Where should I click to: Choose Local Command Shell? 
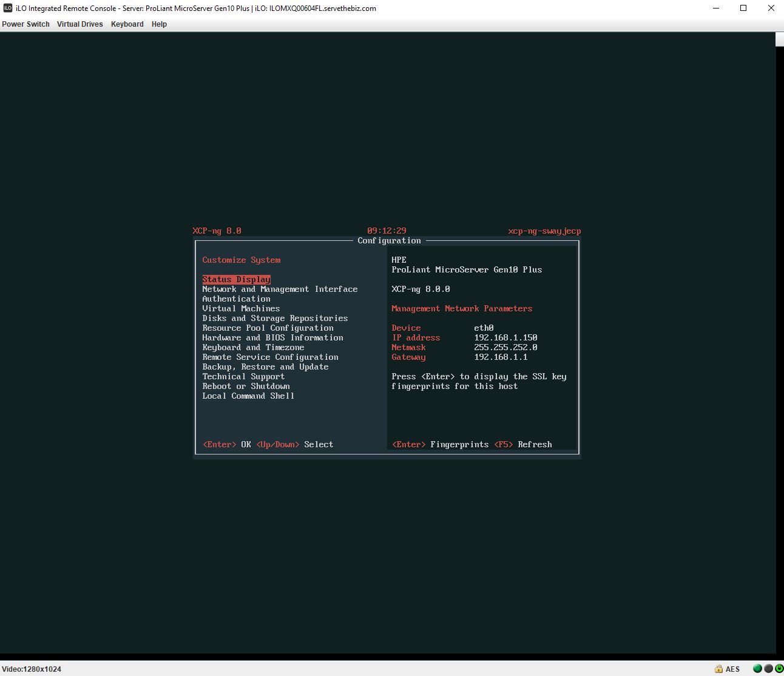pos(248,396)
